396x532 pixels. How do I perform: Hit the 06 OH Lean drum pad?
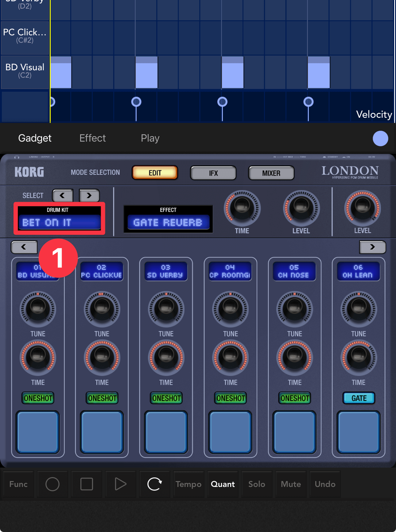point(359,432)
